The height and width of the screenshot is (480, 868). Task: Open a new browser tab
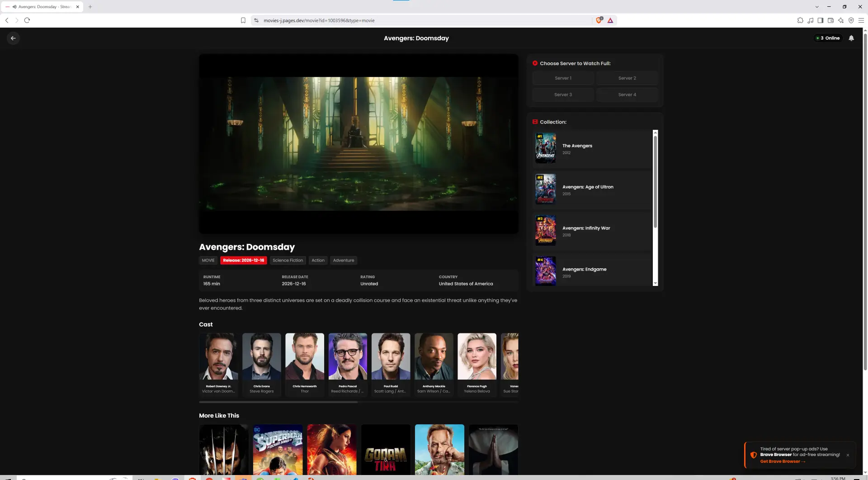coord(90,7)
